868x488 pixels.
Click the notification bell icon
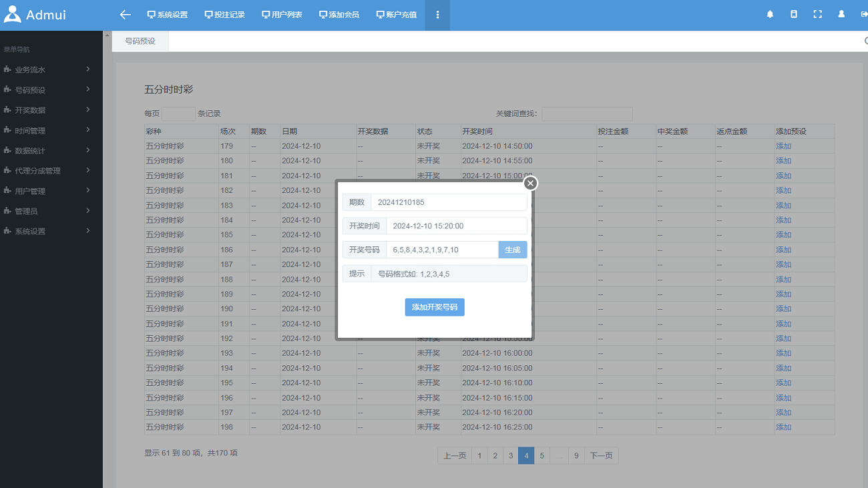coord(770,14)
